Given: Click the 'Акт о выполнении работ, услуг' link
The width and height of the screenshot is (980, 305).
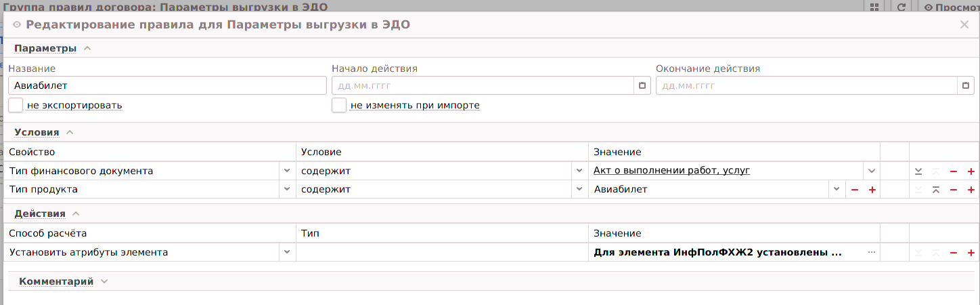Looking at the screenshot, I should click(x=671, y=171).
